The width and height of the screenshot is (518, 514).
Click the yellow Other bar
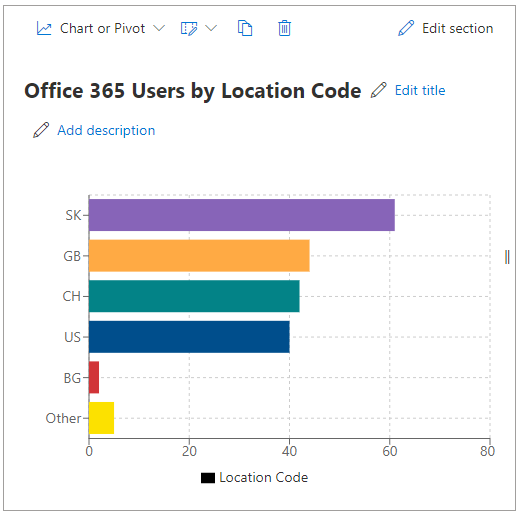101,418
